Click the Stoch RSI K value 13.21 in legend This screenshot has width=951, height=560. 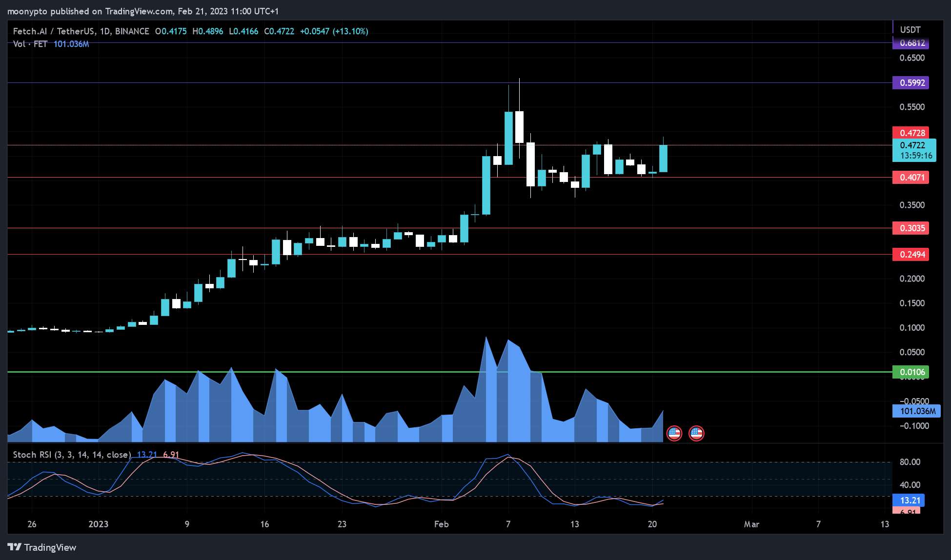[147, 455]
